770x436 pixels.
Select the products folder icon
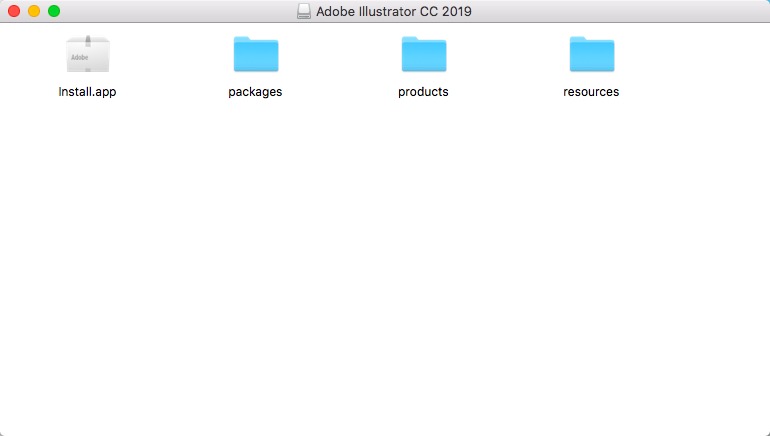pyautogui.click(x=424, y=54)
